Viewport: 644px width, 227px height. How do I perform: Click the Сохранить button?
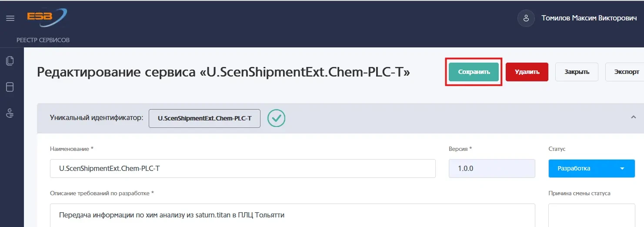click(474, 72)
